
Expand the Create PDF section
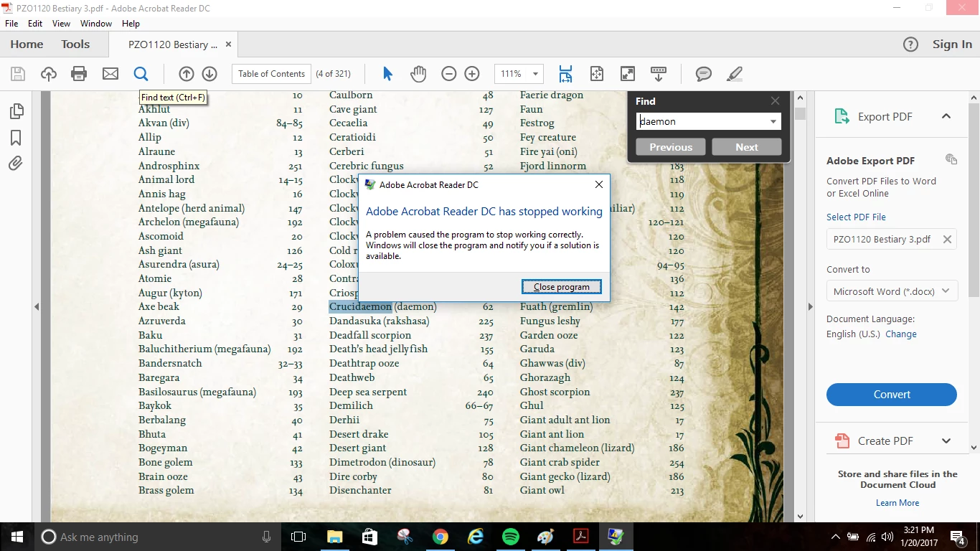tap(946, 441)
